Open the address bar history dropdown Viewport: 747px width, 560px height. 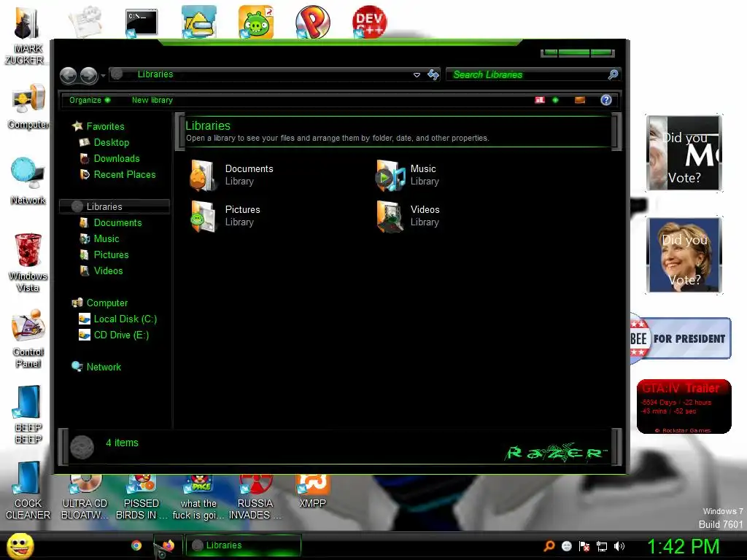(417, 75)
